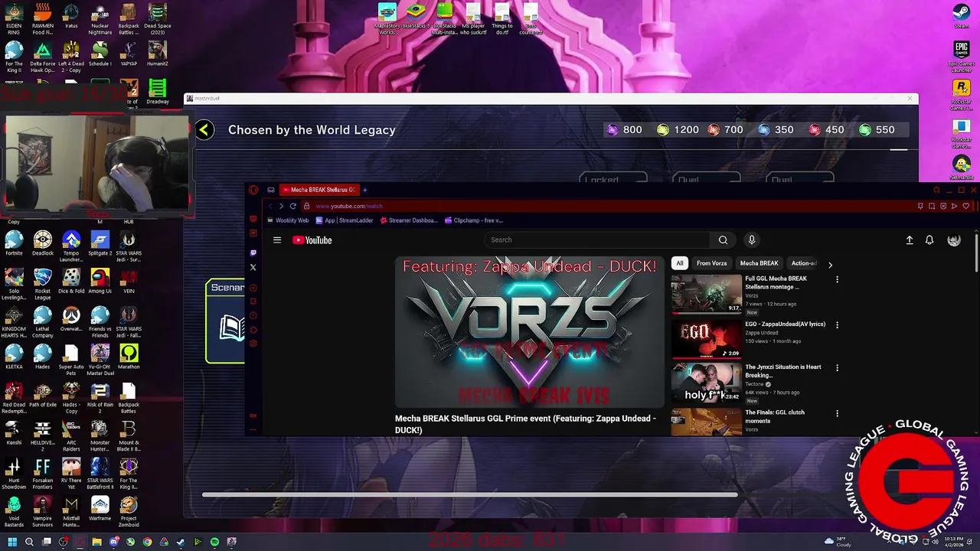The width and height of the screenshot is (980, 551).
Task: Open Chrome from the taskbar
Action: 147,542
